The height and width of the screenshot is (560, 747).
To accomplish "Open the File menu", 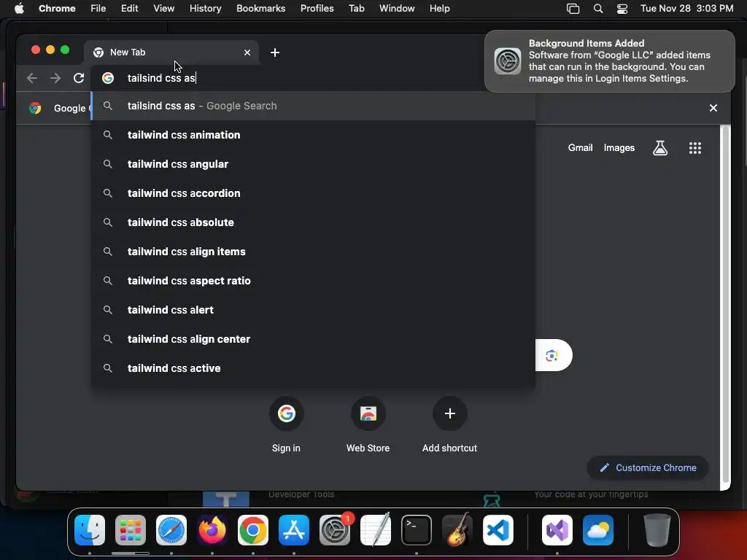I will (98, 9).
